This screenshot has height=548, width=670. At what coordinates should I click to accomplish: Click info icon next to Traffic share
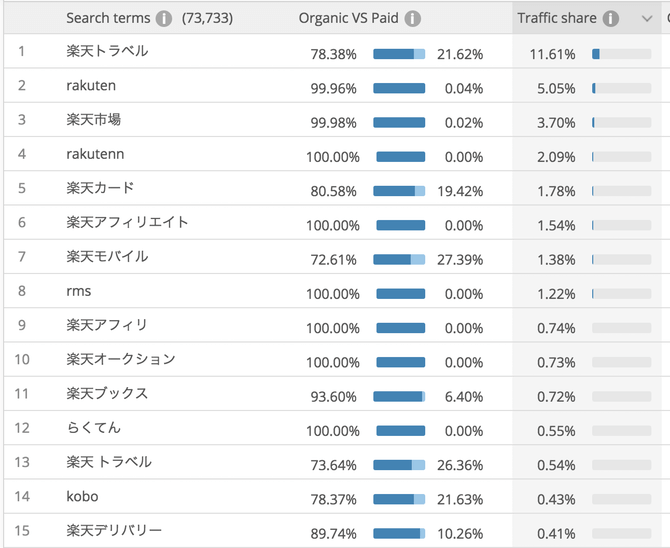pyautogui.click(x=611, y=19)
